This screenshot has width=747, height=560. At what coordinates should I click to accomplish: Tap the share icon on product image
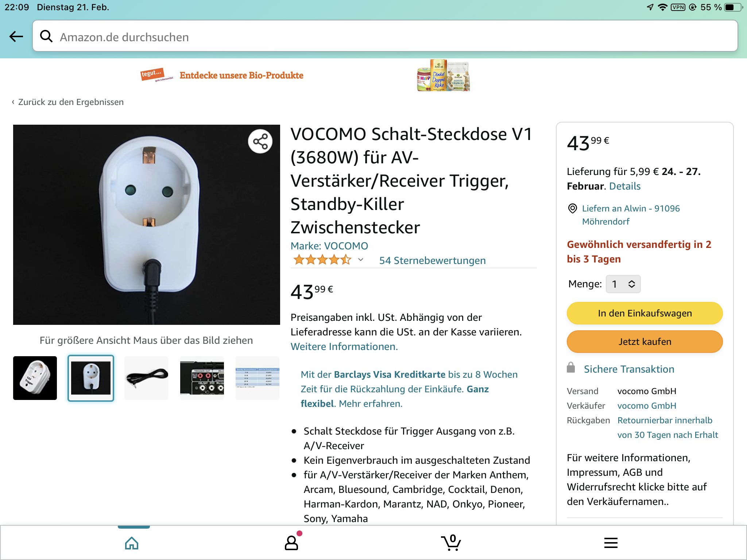pos(260,141)
